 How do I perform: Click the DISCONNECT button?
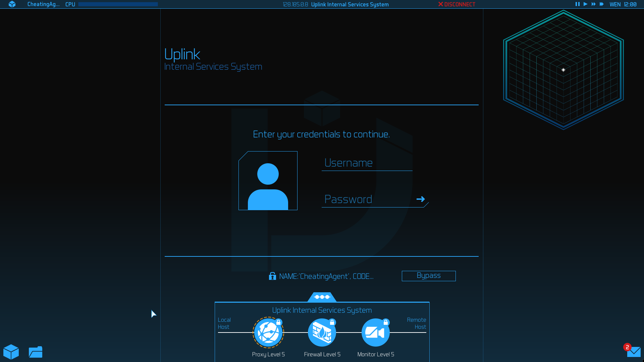click(457, 4)
